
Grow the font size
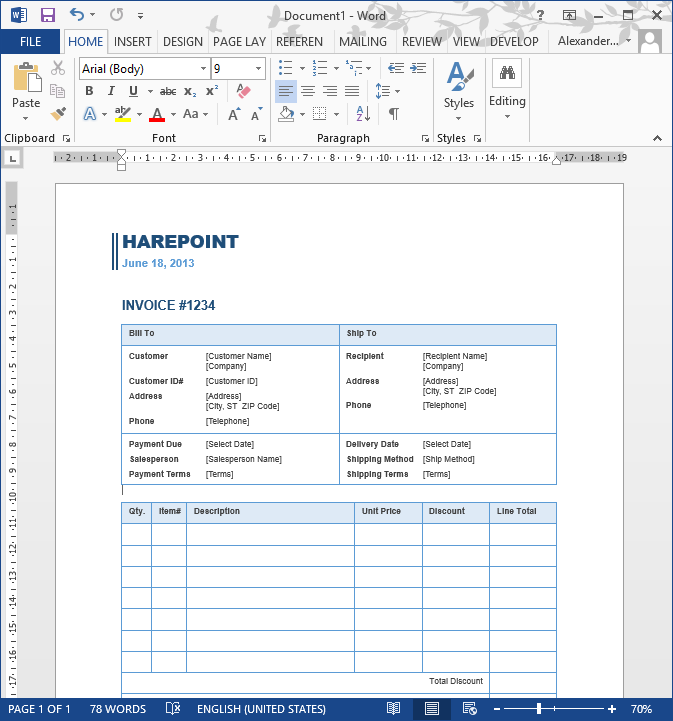[234, 114]
